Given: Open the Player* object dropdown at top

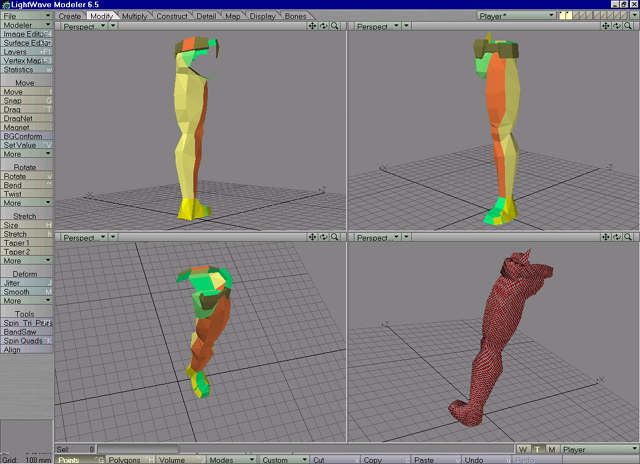Looking at the screenshot, I should (x=516, y=16).
